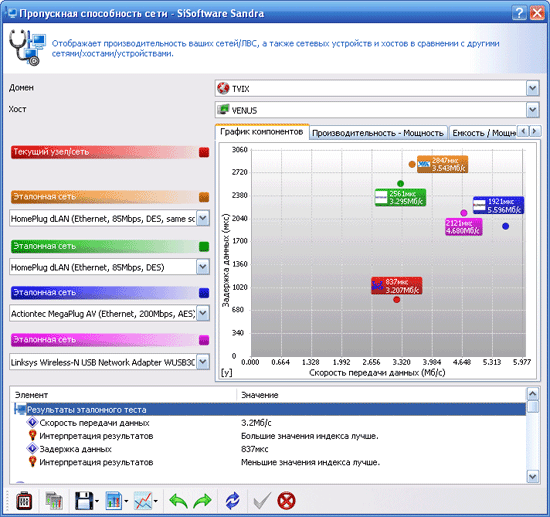Click the 3.2Мб/с value cell
The width and height of the screenshot is (550, 517).
pos(256,423)
